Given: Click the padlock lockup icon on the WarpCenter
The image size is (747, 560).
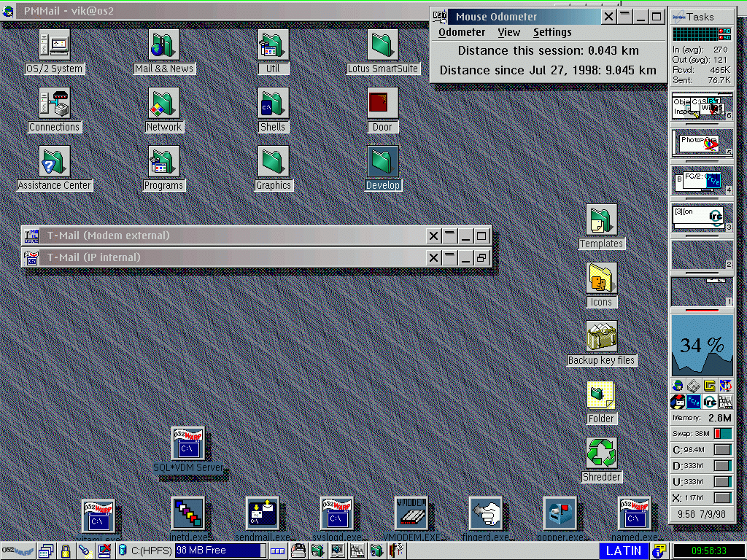Looking at the screenshot, I should point(65,551).
